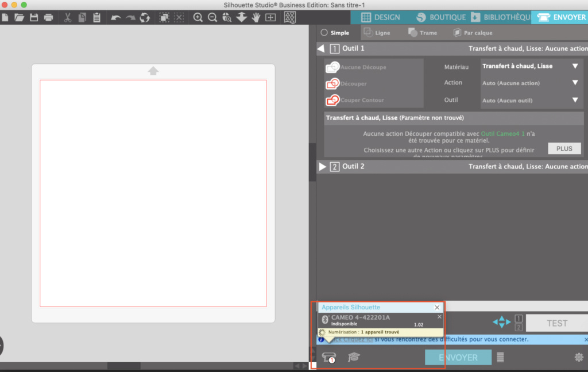
Task: Toggle tool carriage 1 box near TEST
Action: [519, 319]
